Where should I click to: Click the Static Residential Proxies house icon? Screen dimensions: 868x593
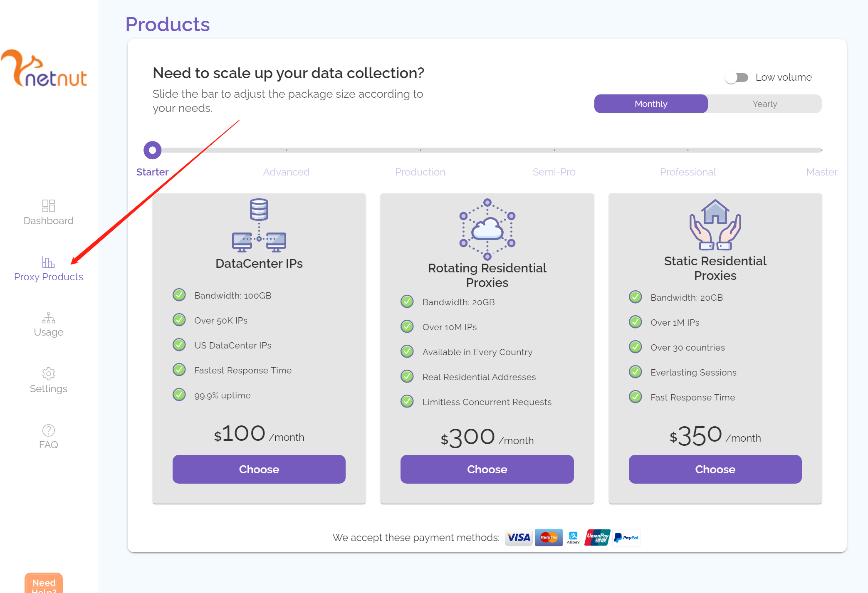click(715, 225)
